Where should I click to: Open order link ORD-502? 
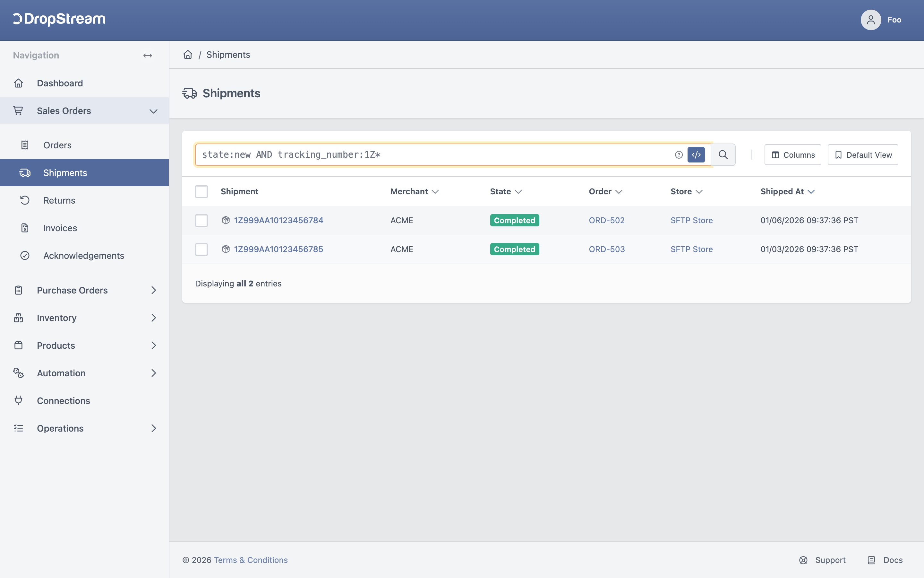click(x=607, y=220)
